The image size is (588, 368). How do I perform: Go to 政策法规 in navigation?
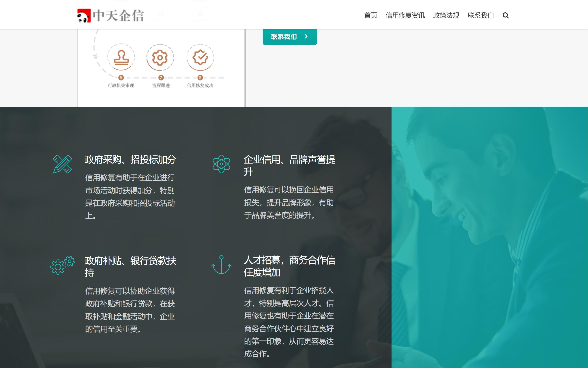pos(446,16)
